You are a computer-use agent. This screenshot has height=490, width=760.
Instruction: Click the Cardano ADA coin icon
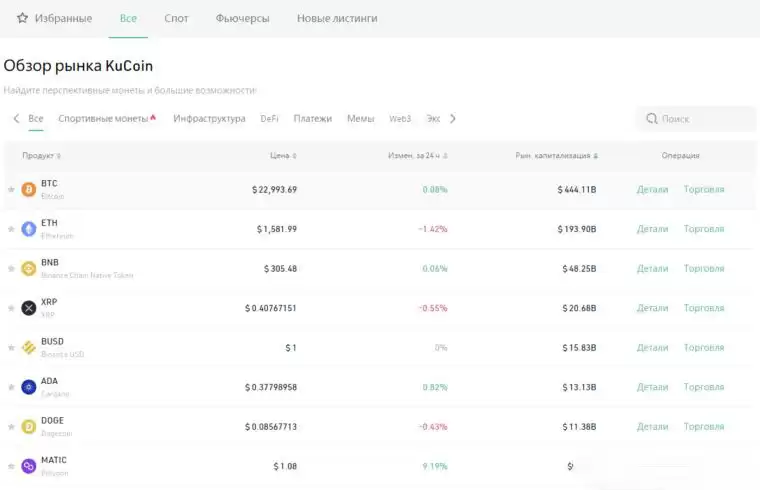[28, 387]
